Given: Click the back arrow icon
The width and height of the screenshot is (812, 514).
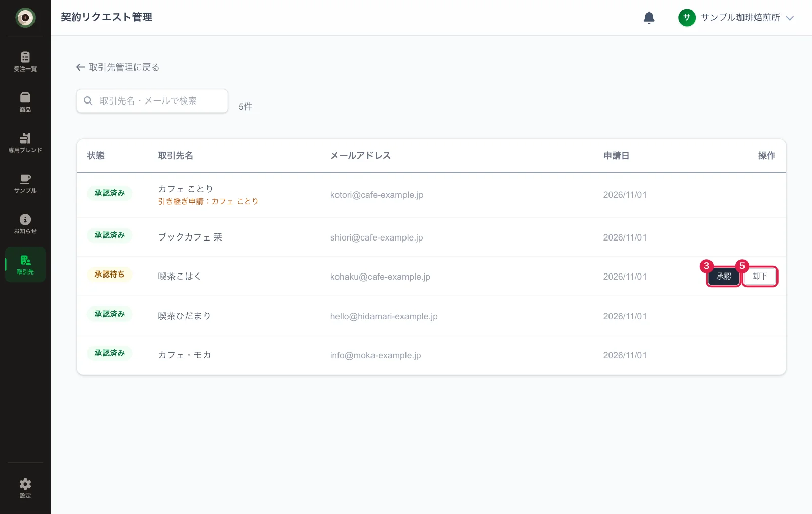Looking at the screenshot, I should tap(80, 67).
